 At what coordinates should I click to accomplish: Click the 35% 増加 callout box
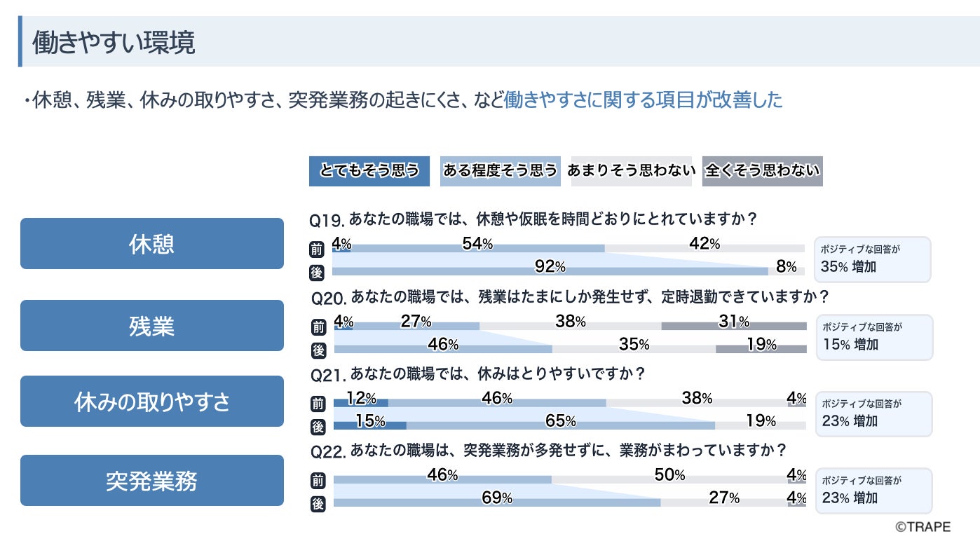tap(872, 259)
